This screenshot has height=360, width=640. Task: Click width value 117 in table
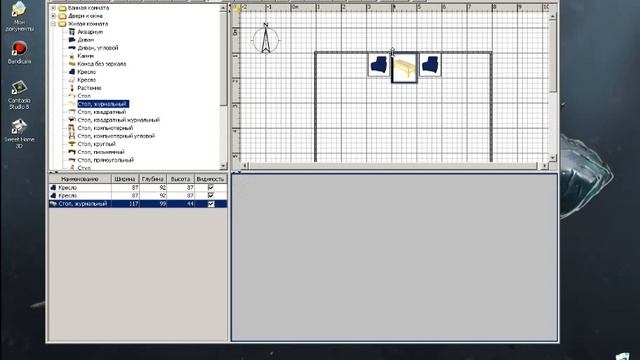coord(134,204)
